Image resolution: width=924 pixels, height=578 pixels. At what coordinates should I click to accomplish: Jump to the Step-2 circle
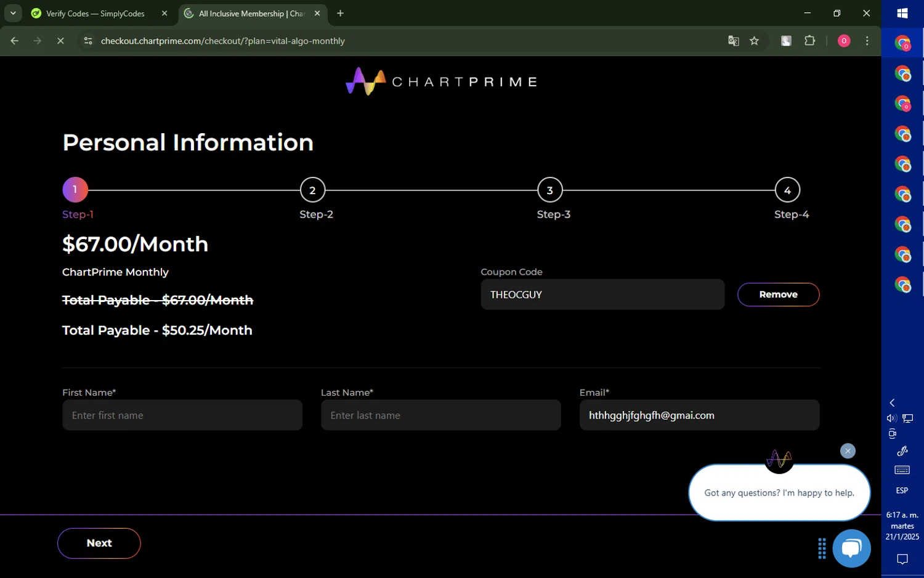click(x=312, y=190)
